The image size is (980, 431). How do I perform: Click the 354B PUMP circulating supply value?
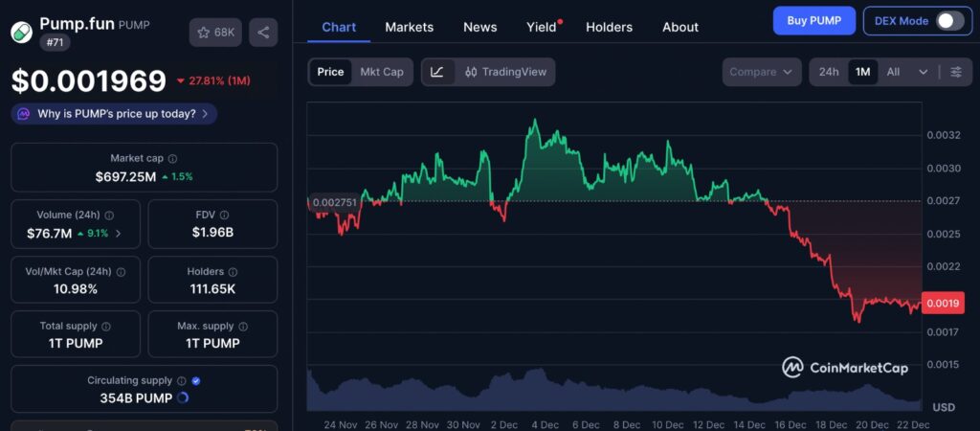click(136, 397)
